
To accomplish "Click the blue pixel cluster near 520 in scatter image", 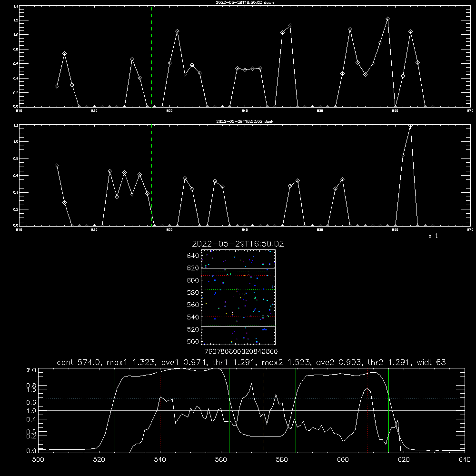I will click(x=264, y=329).
